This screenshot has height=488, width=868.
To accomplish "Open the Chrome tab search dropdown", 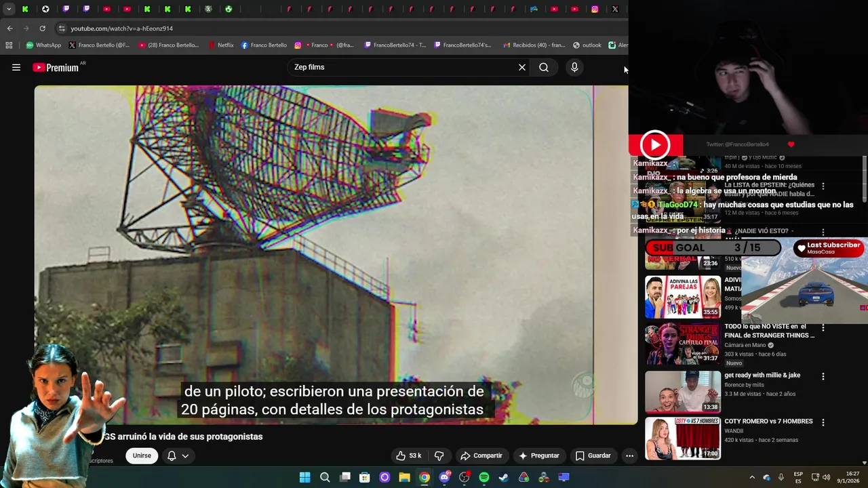I will point(9,9).
